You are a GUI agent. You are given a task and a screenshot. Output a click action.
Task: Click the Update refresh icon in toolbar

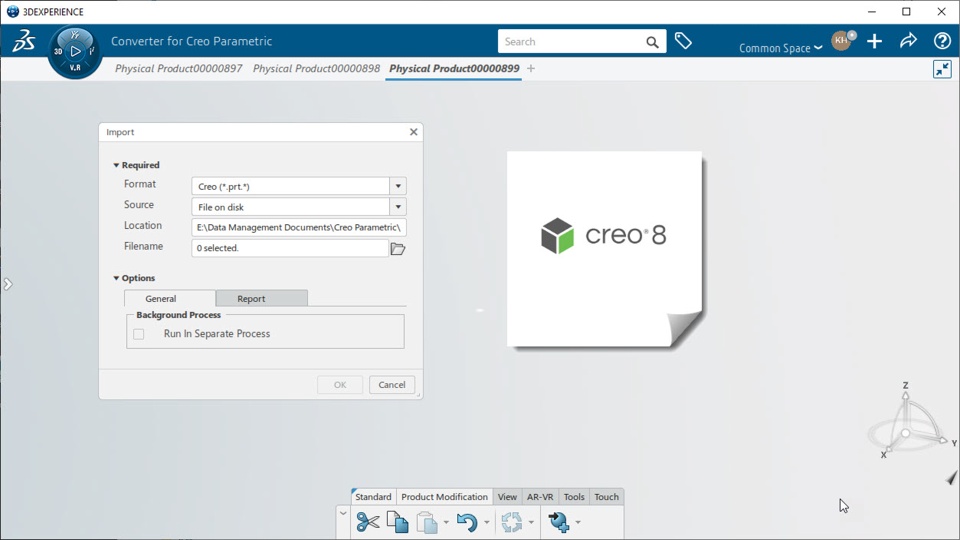(x=512, y=522)
